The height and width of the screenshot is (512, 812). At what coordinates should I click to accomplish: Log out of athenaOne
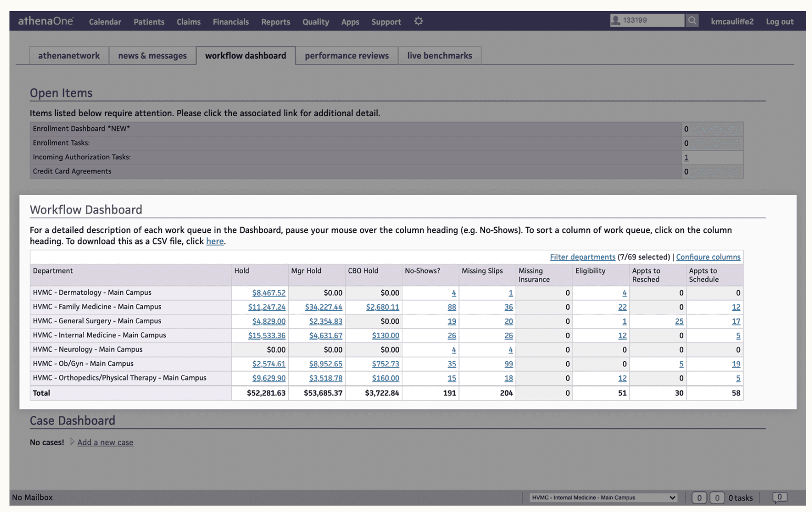point(779,22)
